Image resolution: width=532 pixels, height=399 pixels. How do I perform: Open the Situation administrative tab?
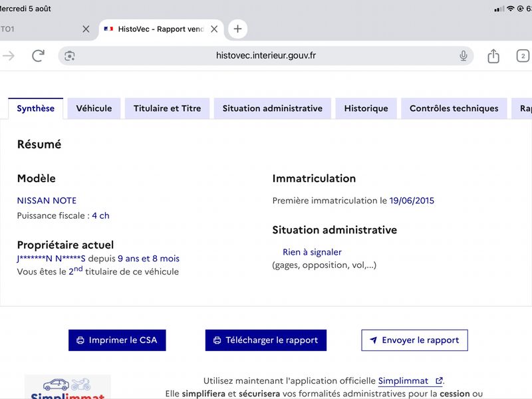(x=273, y=108)
